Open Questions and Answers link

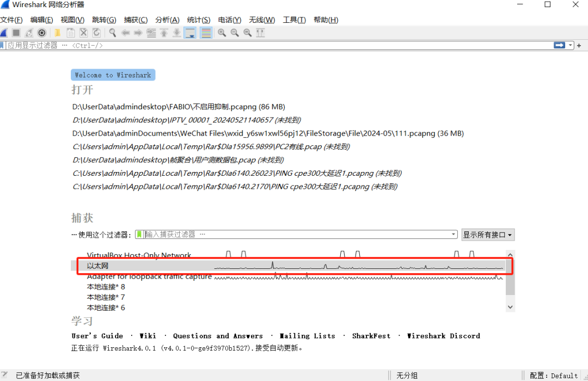(x=218, y=336)
